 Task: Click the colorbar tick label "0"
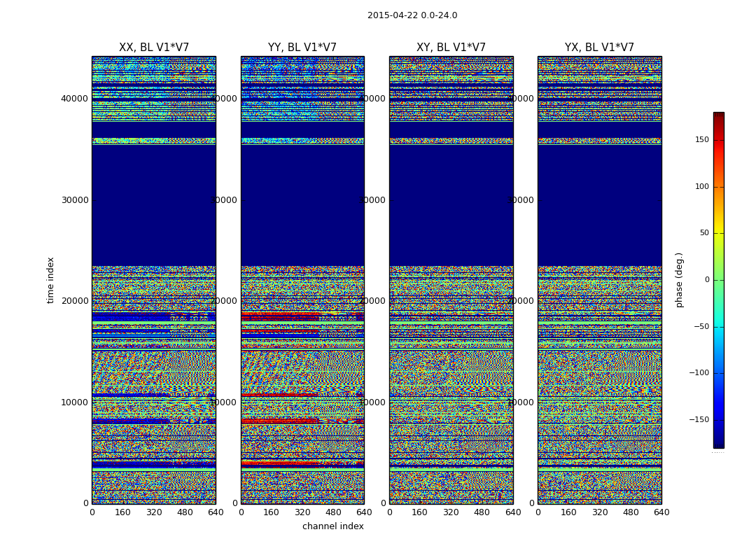707,280
